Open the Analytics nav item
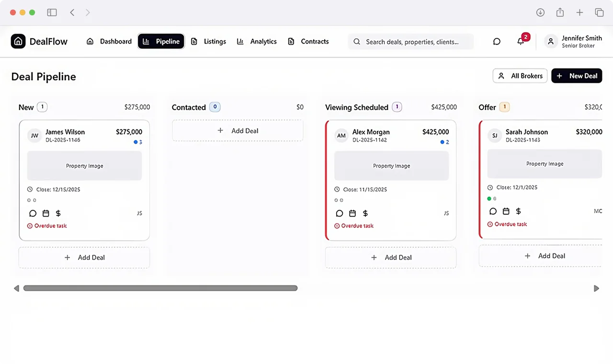 [257, 41]
